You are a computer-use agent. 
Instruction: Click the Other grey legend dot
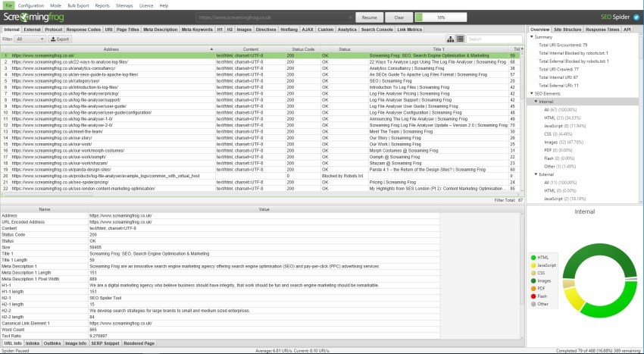(533, 304)
